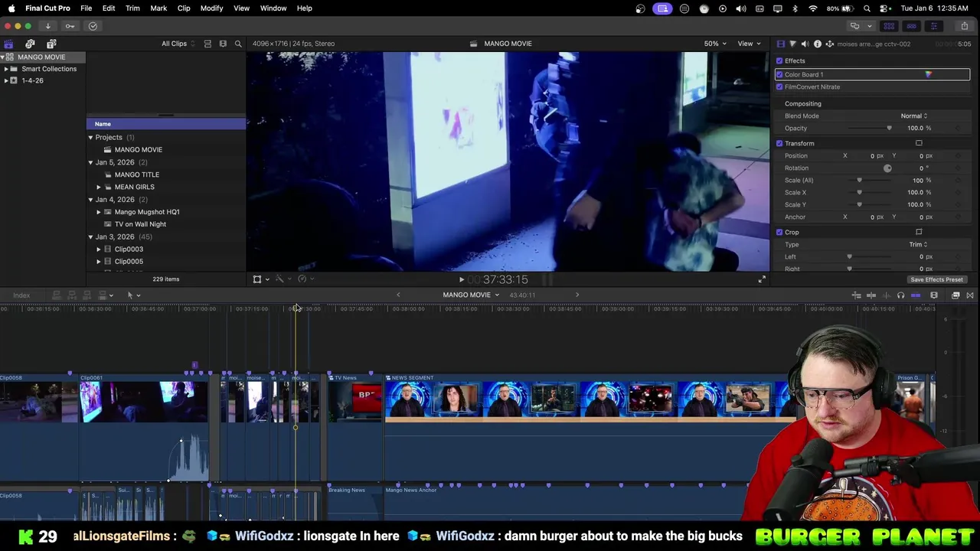
Task: Collapse the Projects group
Action: click(x=90, y=137)
